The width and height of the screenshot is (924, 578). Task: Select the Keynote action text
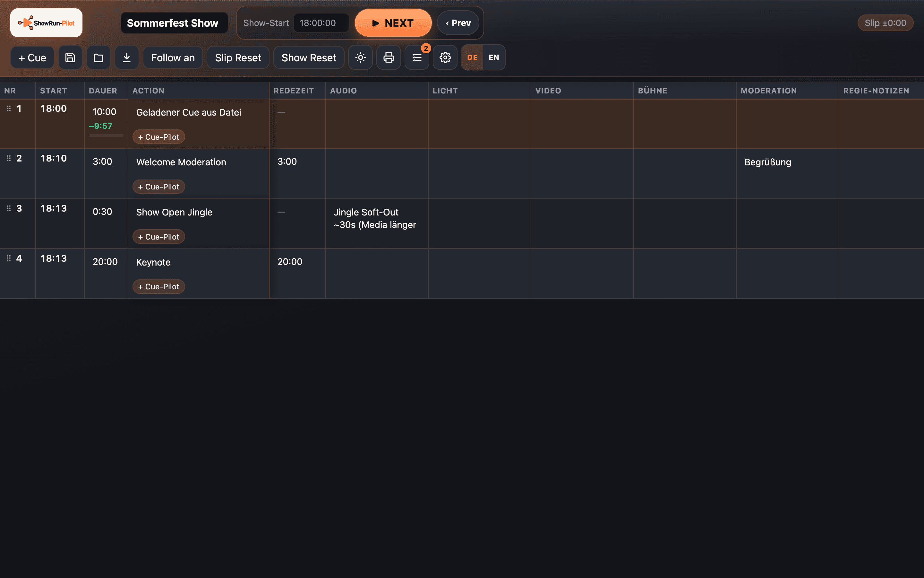(x=153, y=262)
